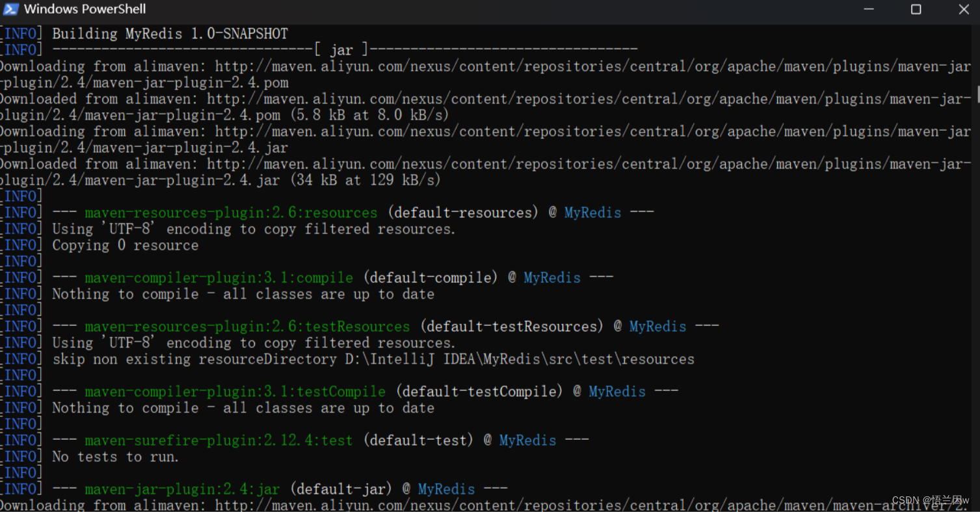Click 'No tests to run.' line
Image resolution: width=980 pixels, height=512 pixels.
pos(116,457)
